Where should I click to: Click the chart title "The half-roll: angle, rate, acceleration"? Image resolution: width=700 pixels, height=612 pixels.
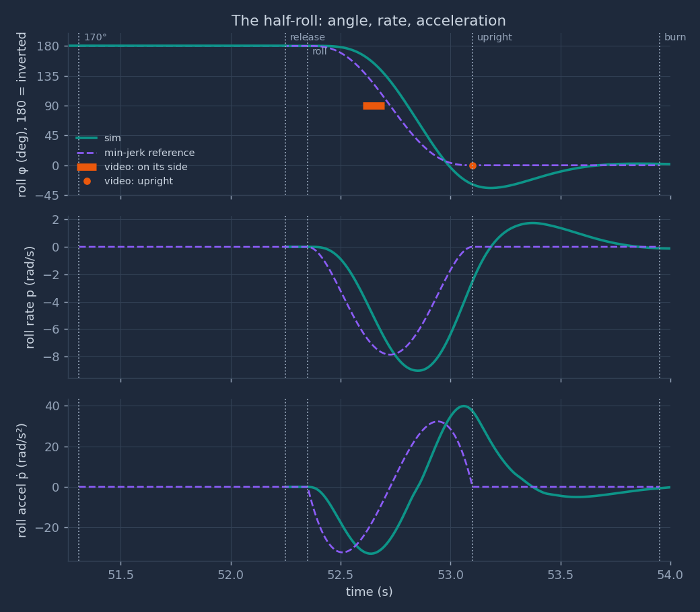368,21
